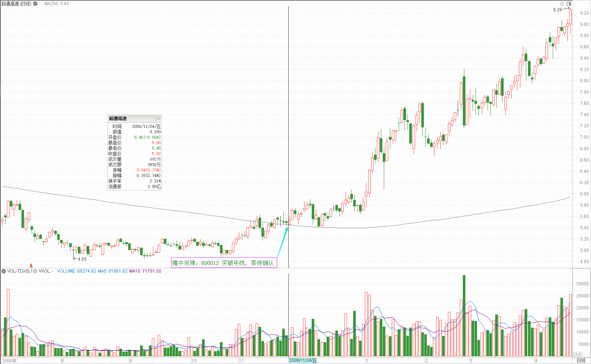Viewport: 591px width, 364px height.
Task: Click the MA250 indicator label
Action: 56,4
